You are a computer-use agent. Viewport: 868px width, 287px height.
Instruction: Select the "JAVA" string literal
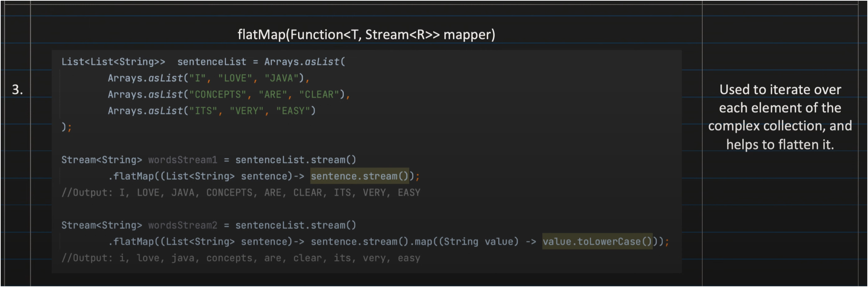281,78
